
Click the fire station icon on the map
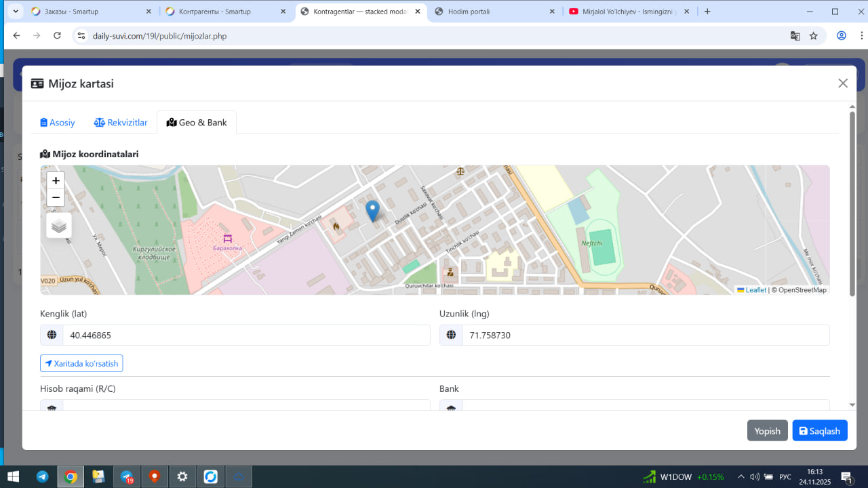point(336,226)
